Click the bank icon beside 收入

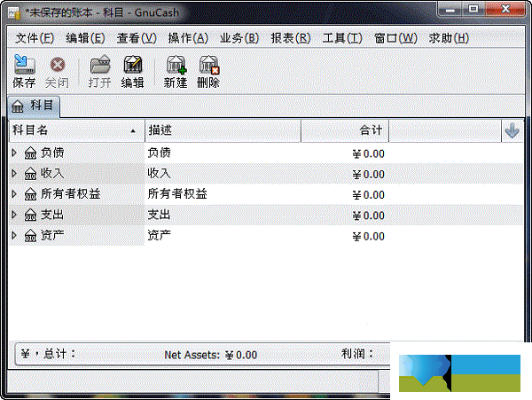tap(30, 174)
